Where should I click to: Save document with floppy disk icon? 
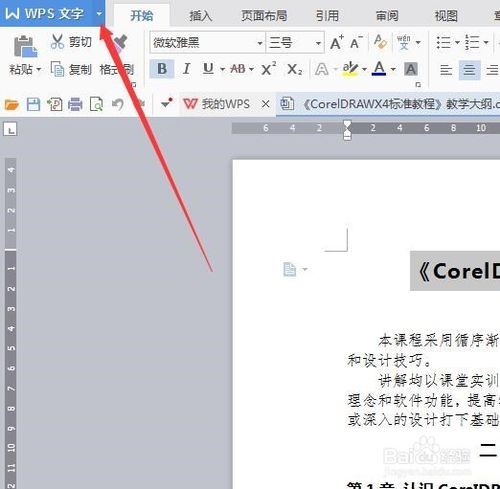pyautogui.click(x=33, y=105)
